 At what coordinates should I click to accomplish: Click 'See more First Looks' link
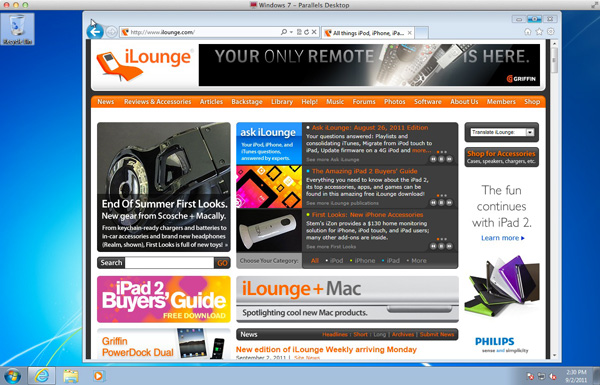coord(331,247)
